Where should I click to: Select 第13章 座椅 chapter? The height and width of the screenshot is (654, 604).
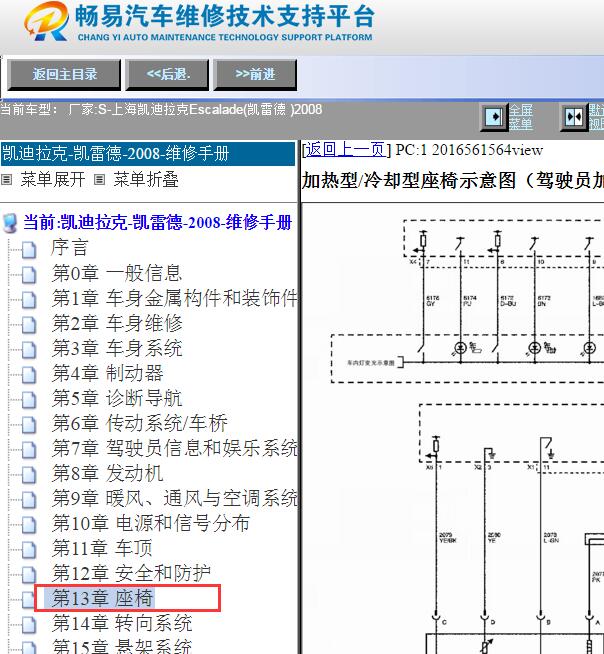pyautogui.click(x=103, y=598)
